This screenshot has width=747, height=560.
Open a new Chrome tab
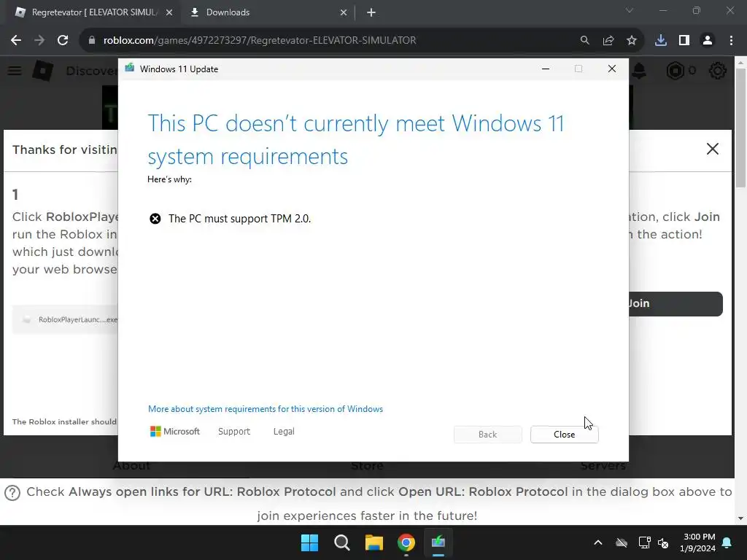click(371, 12)
